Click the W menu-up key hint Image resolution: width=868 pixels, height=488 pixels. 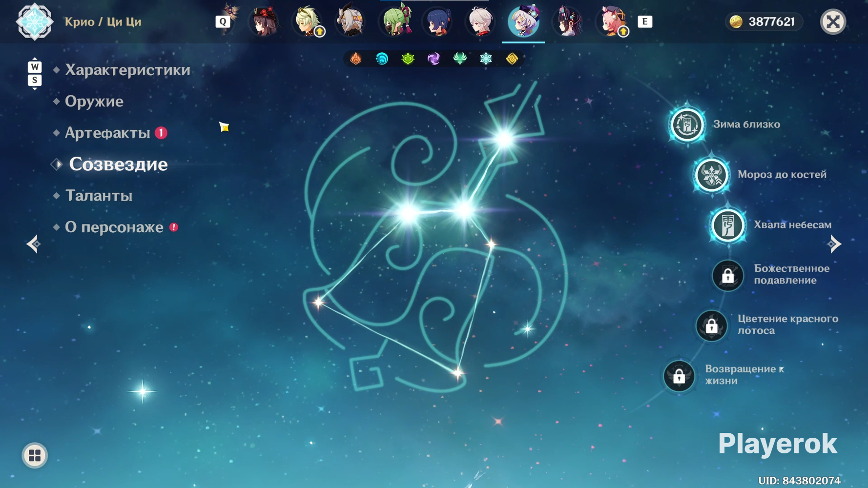[x=35, y=67]
